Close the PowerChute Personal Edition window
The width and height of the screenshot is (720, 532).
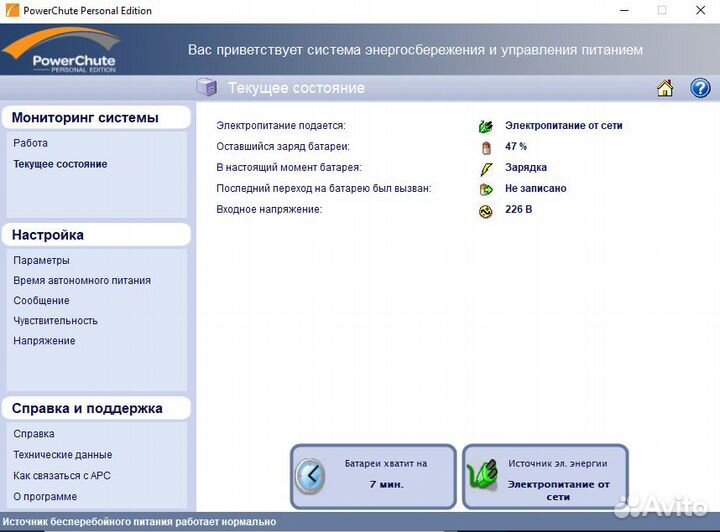(700, 10)
